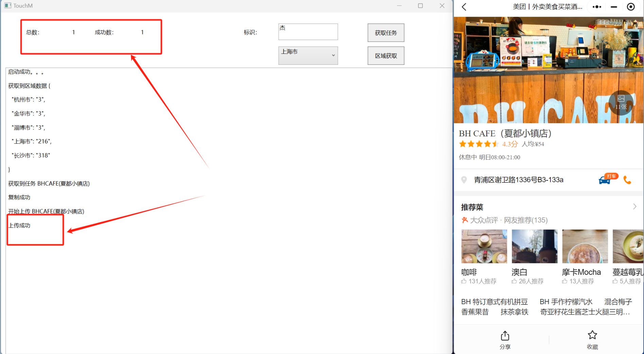Screen dimensions: 644x354
Task: Open the 上海市 city dropdown
Action: [308, 55]
